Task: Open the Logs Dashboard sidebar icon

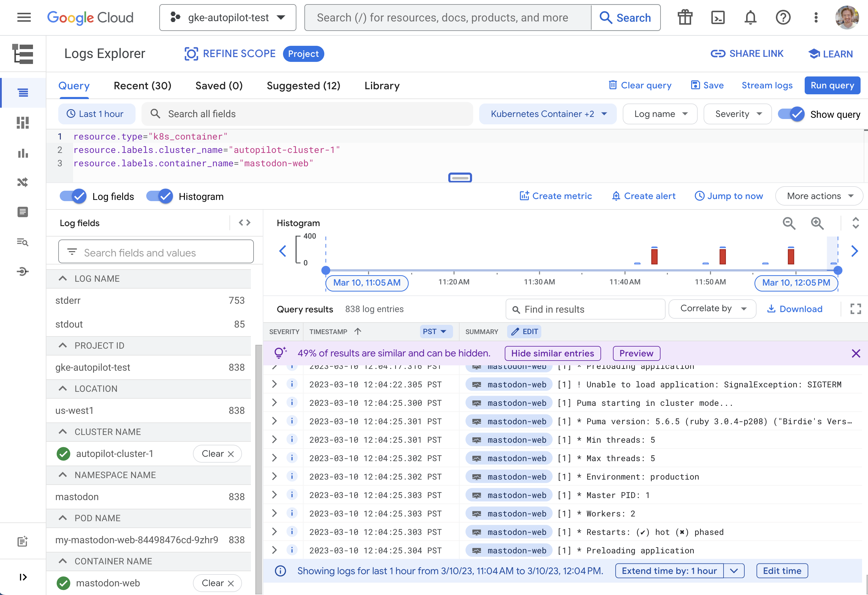Action: 23,123
